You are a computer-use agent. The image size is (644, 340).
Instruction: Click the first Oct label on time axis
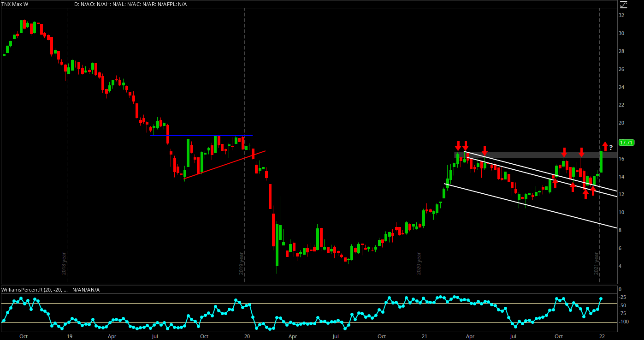pyautogui.click(x=24, y=336)
